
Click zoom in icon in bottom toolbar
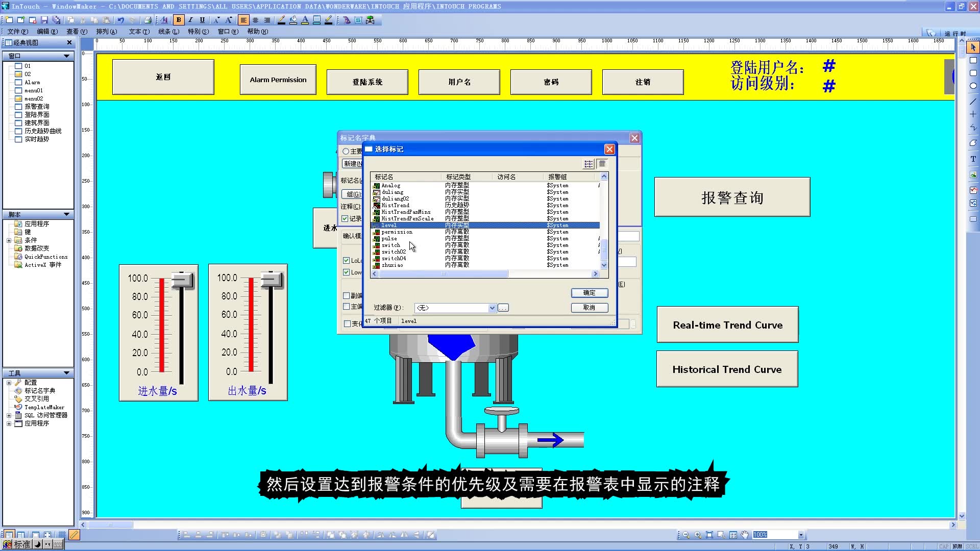697,535
